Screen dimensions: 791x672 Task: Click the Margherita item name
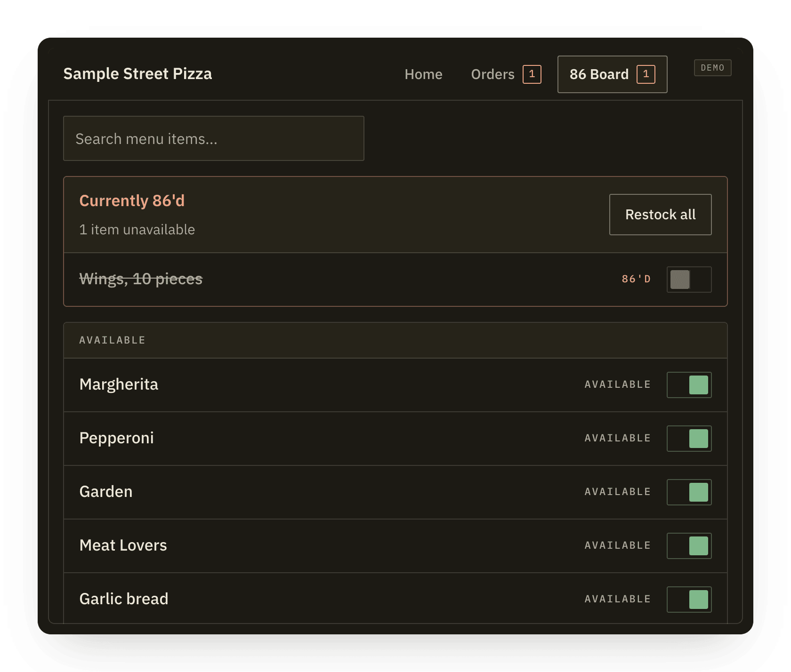point(119,384)
